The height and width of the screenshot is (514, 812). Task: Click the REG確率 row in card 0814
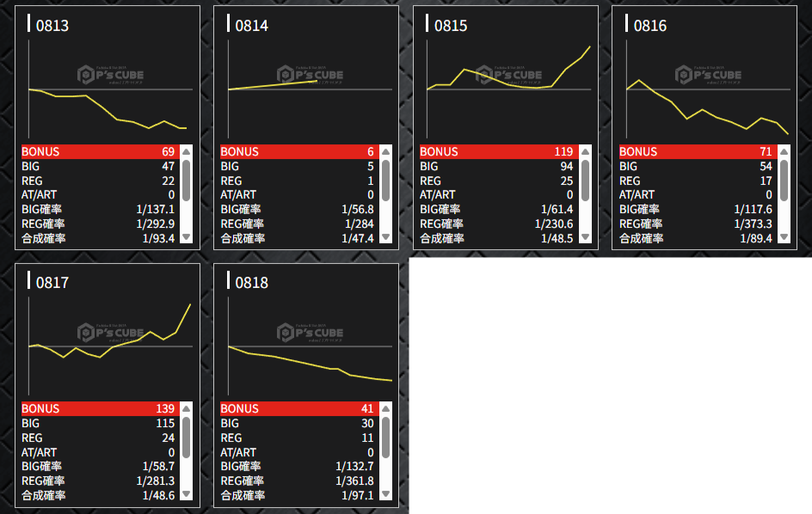[x=298, y=223]
